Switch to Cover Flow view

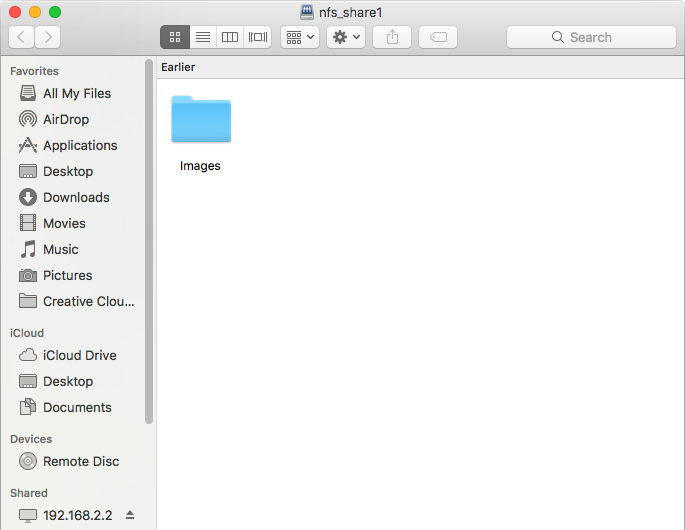click(258, 37)
